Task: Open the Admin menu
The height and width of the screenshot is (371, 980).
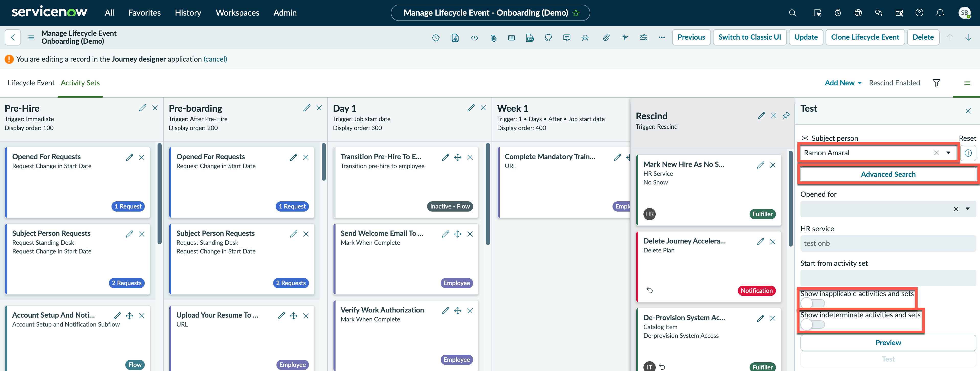Action: coord(285,13)
